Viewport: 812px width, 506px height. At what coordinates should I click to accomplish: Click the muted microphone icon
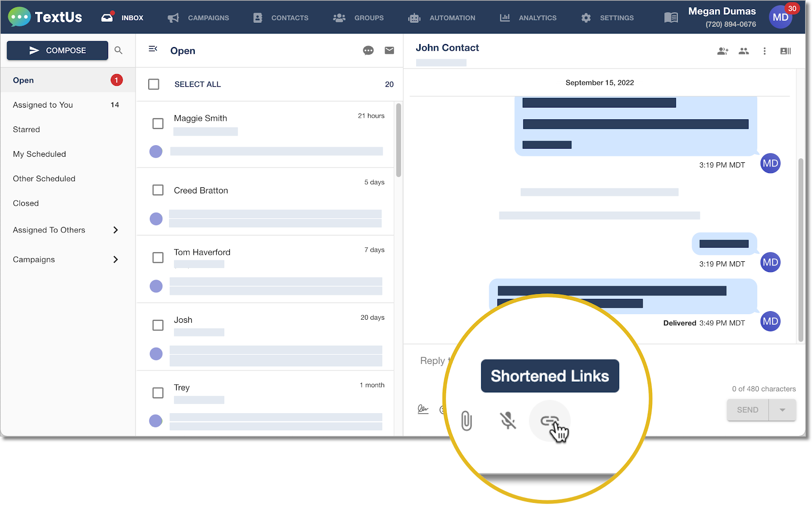(x=508, y=420)
